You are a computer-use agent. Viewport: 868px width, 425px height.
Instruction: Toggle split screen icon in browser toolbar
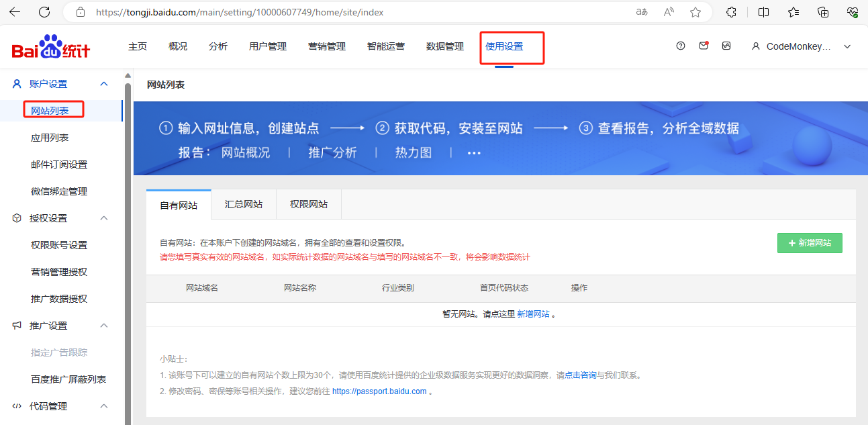coord(763,12)
